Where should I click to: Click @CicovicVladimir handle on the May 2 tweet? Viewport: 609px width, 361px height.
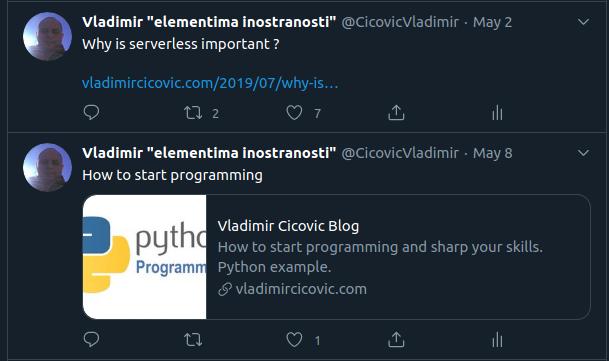coord(400,22)
